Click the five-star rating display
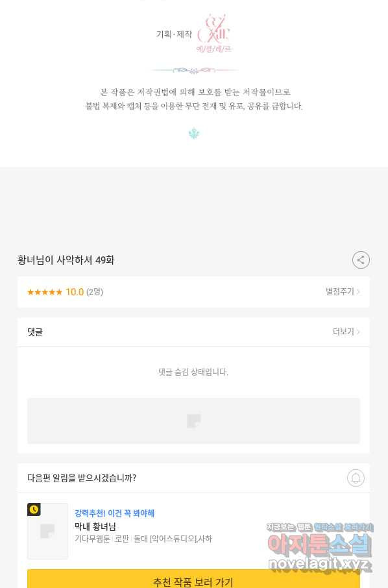 [45, 292]
